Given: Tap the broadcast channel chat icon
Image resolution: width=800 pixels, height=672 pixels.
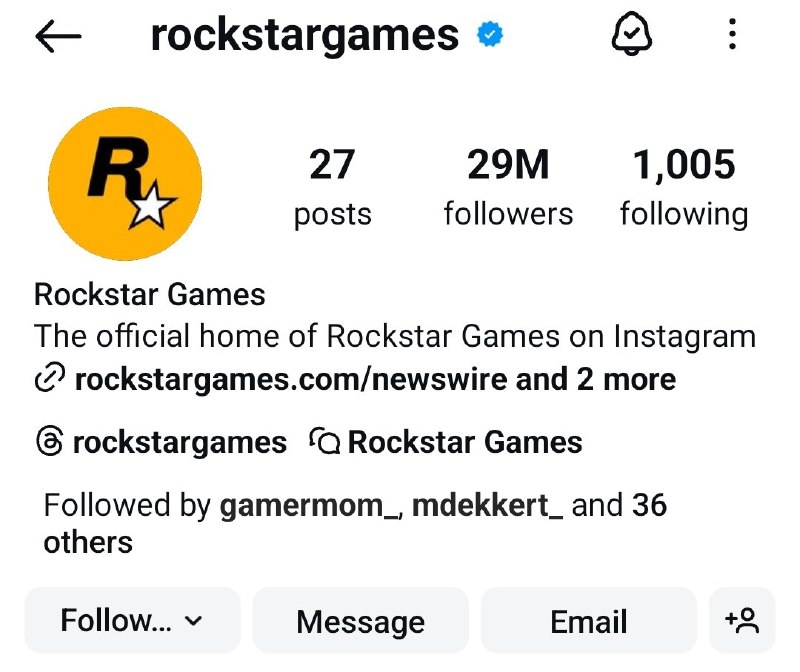Looking at the screenshot, I should (325, 441).
